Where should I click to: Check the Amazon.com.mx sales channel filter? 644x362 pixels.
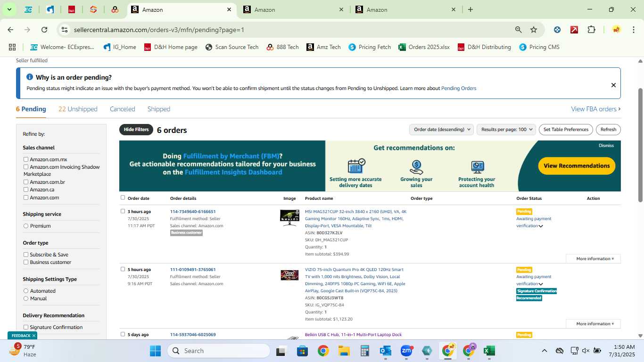(26, 159)
